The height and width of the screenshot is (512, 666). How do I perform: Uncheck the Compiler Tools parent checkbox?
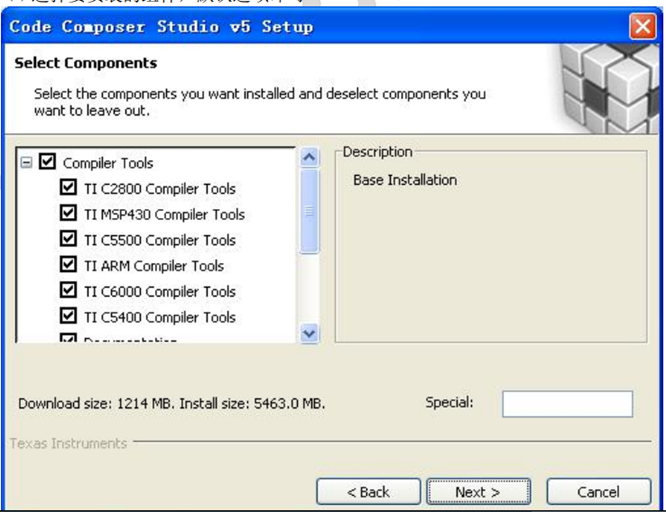[47, 162]
